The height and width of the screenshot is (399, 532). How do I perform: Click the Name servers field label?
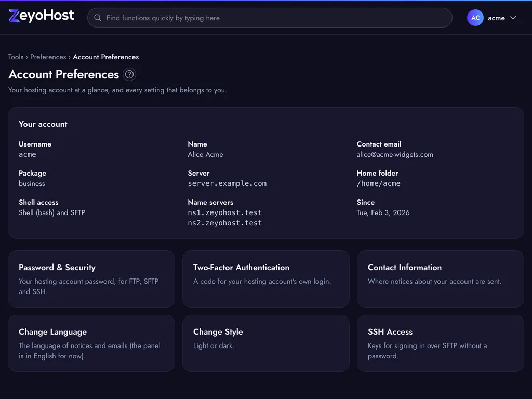pyautogui.click(x=210, y=202)
